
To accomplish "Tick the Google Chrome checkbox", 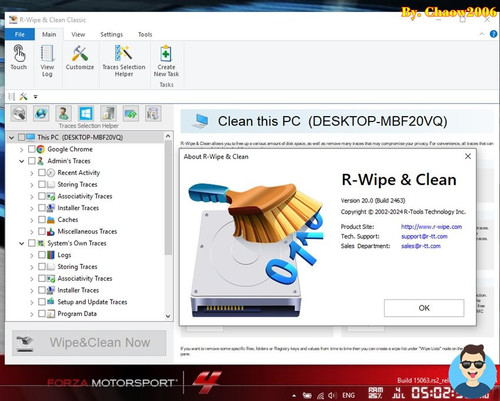I will (x=32, y=149).
